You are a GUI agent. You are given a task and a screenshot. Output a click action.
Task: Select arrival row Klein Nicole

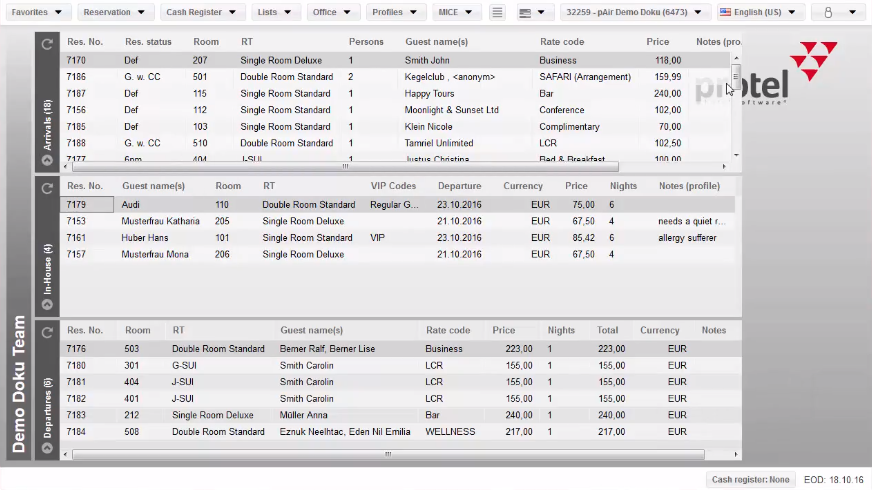pyautogui.click(x=395, y=126)
